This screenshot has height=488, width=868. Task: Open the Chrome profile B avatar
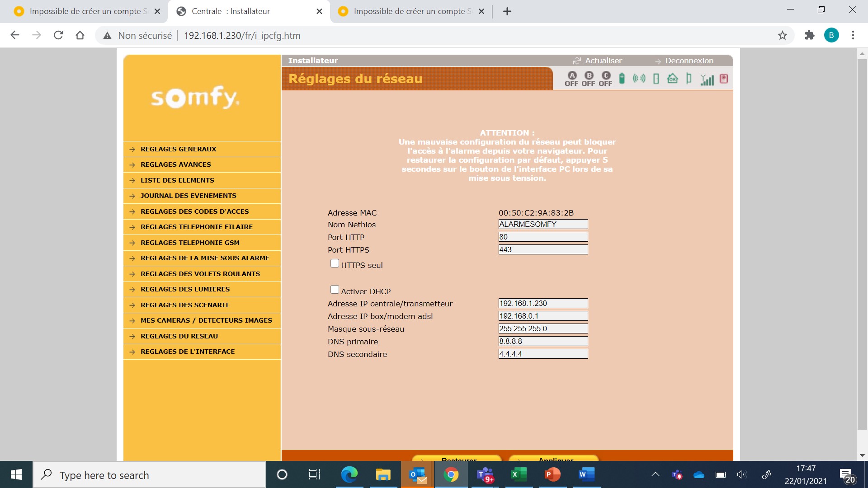pos(831,35)
